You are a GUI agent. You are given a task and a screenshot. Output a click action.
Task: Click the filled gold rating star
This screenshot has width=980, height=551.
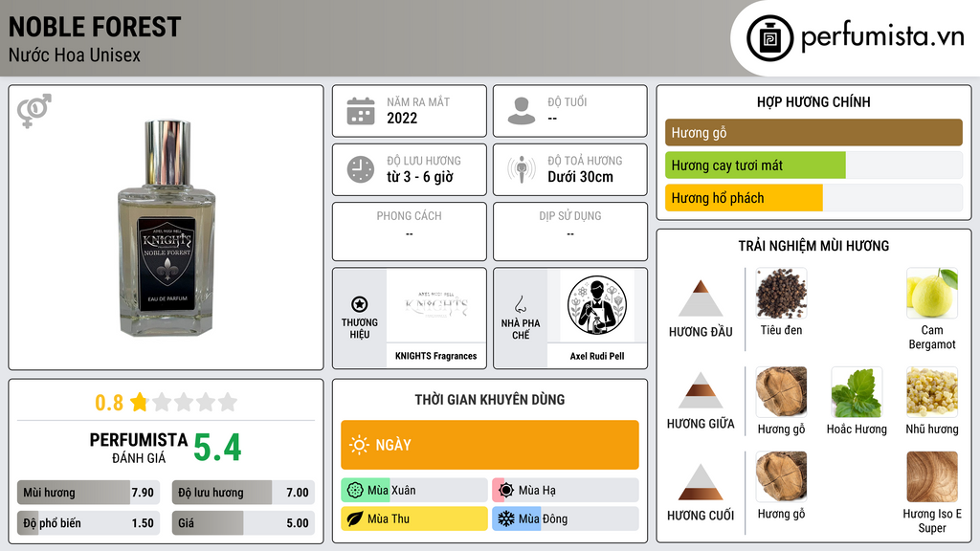(140, 402)
